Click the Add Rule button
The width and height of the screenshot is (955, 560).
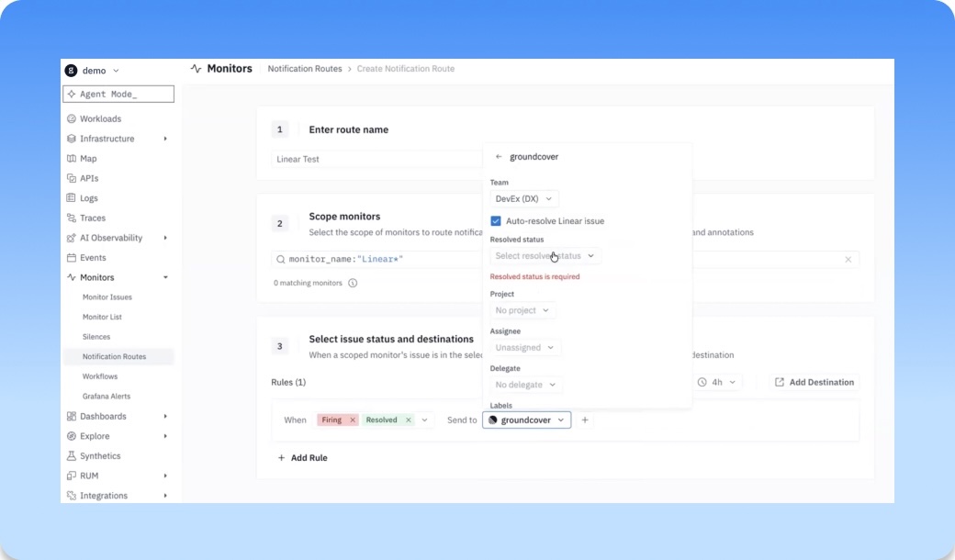[303, 458]
